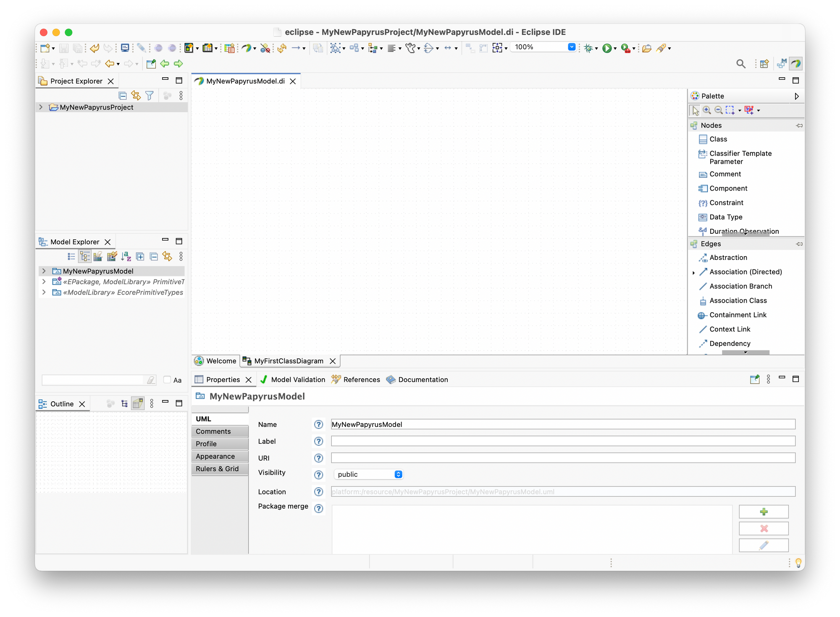Expand the MyNewPapyrusProject tree node
This screenshot has height=617, width=840.
pyautogui.click(x=41, y=107)
